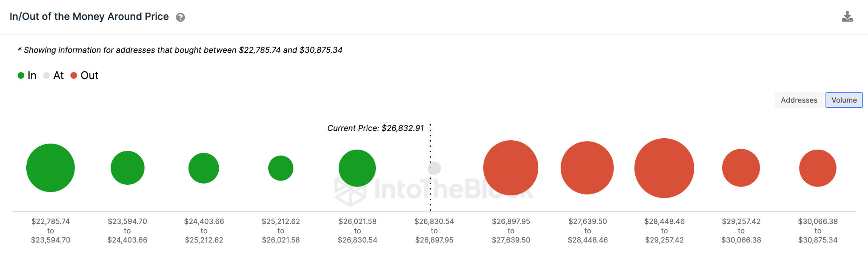868x256 pixels.
Task: Toggle the 'In' legend item
Action: [x=28, y=75]
